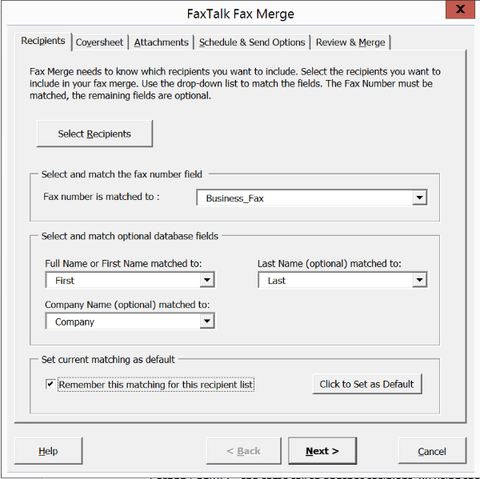Click the Select Recipients button
480x479 pixels.
click(x=94, y=134)
